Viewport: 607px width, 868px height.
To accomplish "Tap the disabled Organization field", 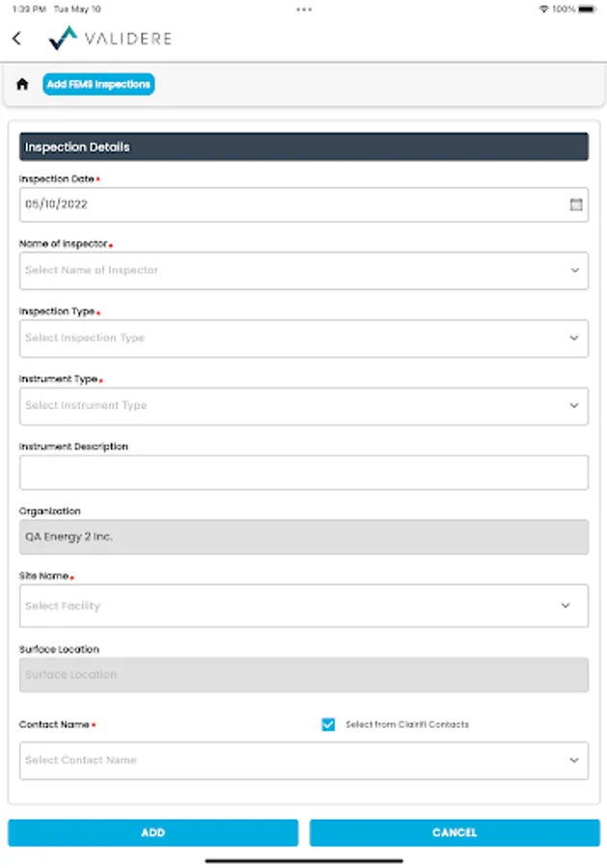I will coord(303,536).
